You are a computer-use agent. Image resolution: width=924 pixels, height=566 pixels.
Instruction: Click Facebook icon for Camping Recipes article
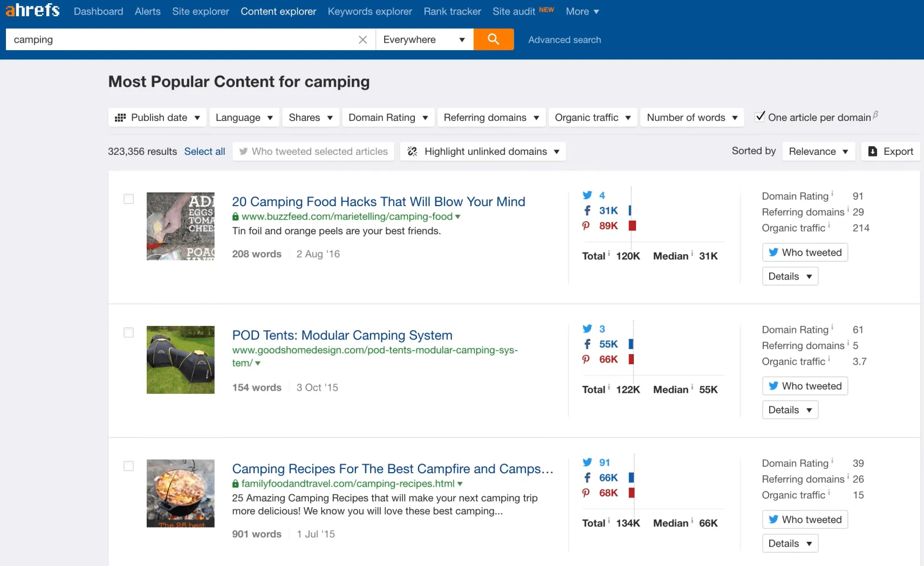point(587,478)
